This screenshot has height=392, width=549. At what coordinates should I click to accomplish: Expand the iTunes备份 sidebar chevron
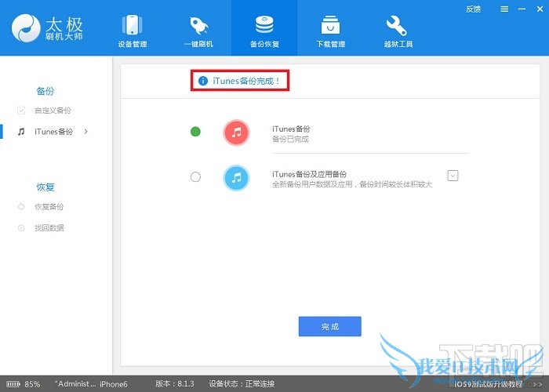(85, 132)
